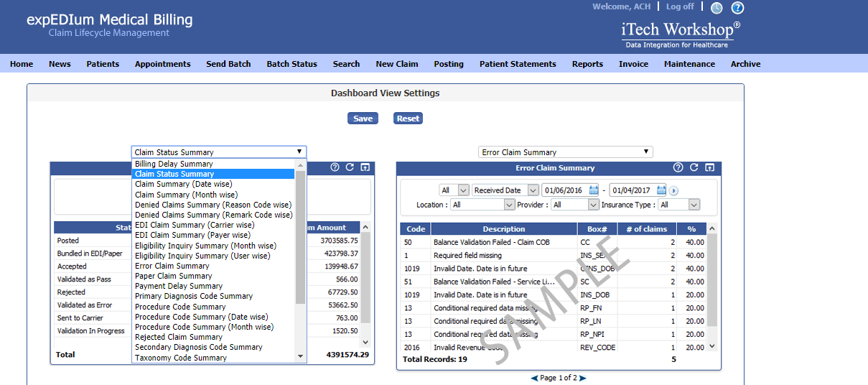This screenshot has height=385, width=868.
Task: Select EDI Claim Summary (Carrier wise)
Action: click(213, 225)
